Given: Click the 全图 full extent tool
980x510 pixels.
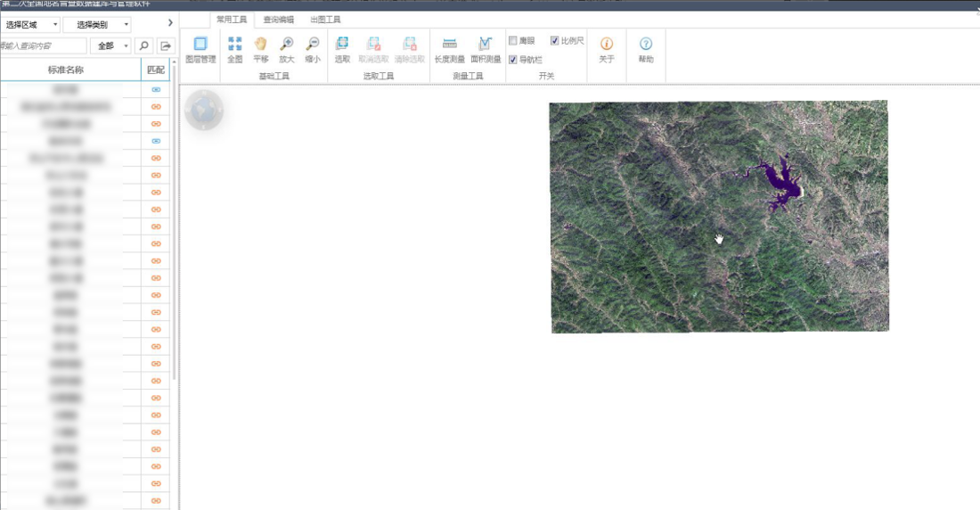Looking at the screenshot, I should [234, 47].
